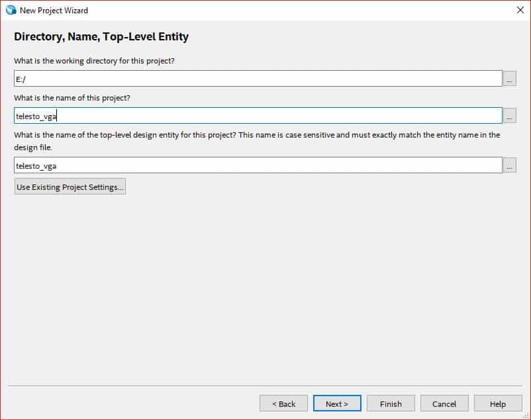Open Help for this wizard page

(x=498, y=403)
